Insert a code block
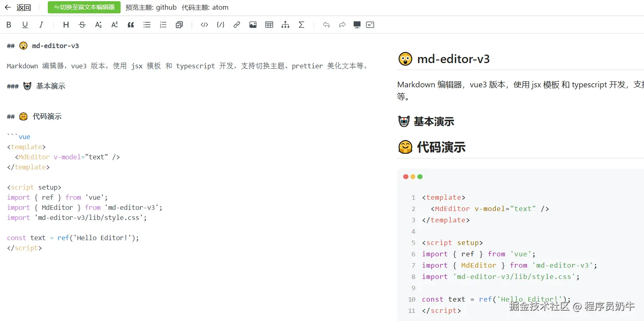 tap(221, 25)
